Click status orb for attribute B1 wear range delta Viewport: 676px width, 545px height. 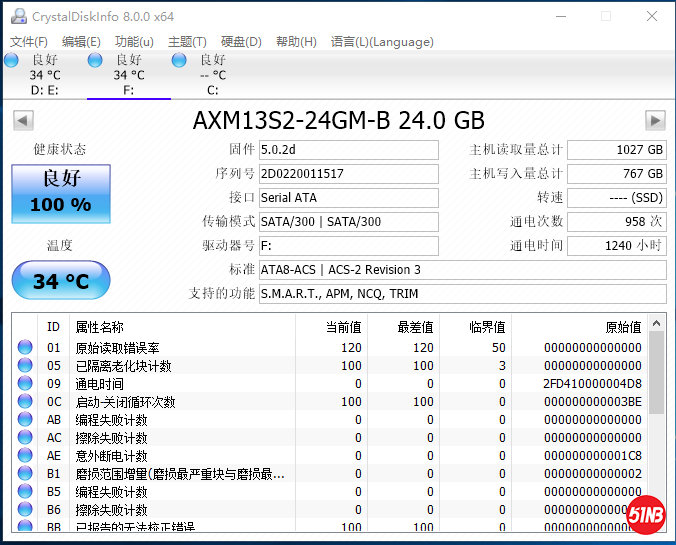pos(25,474)
